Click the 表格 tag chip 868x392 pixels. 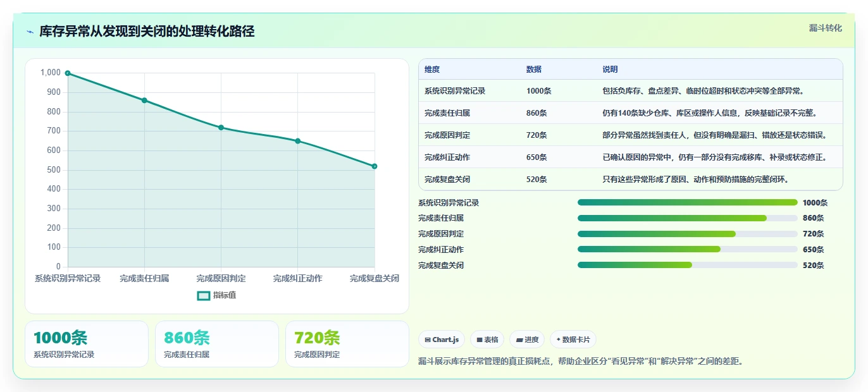(x=487, y=340)
